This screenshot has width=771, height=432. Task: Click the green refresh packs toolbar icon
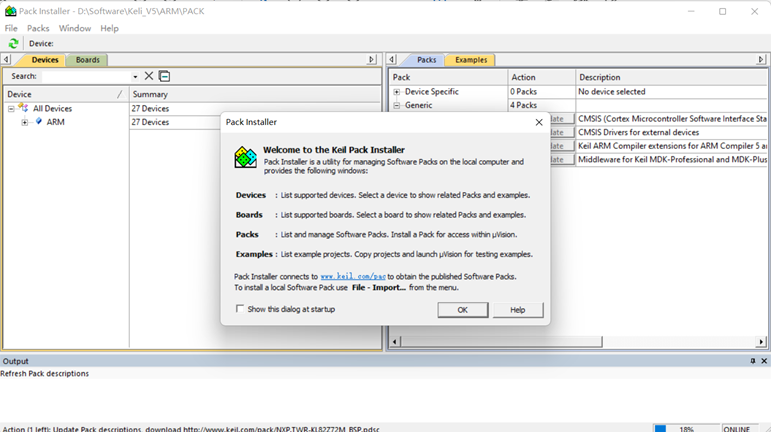(13, 43)
